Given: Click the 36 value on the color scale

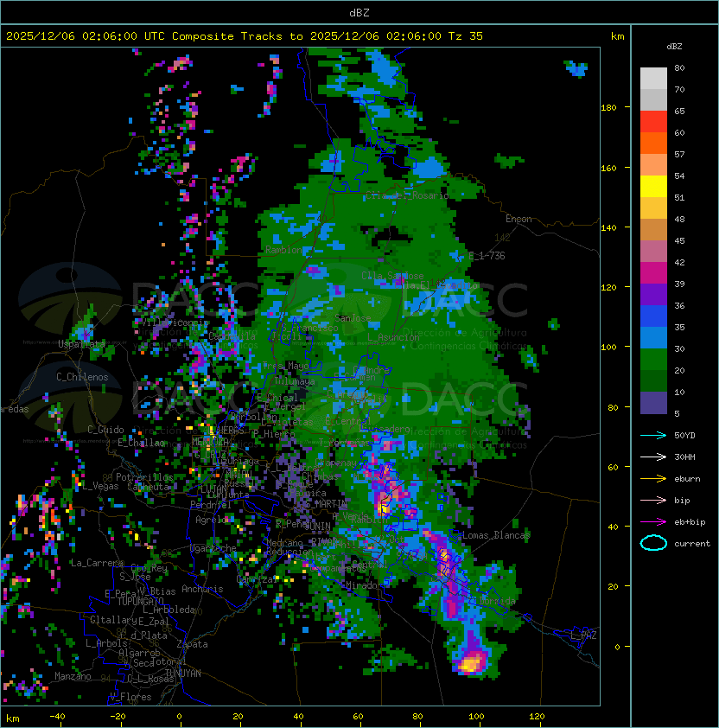Looking at the screenshot, I should click(679, 305).
